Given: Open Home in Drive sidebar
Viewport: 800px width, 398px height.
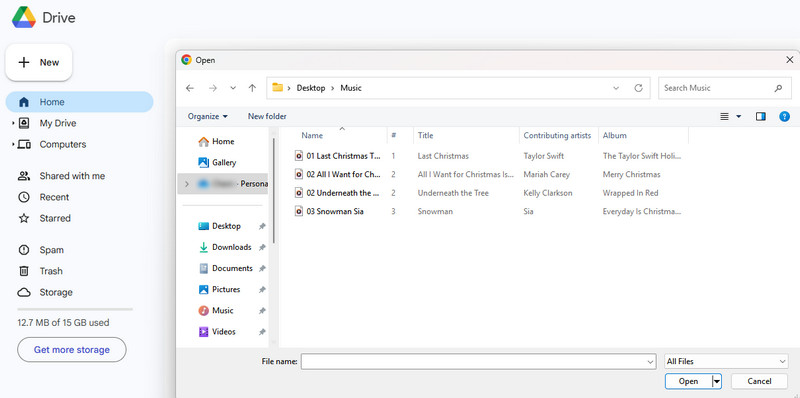Looking at the screenshot, I should click(x=79, y=102).
